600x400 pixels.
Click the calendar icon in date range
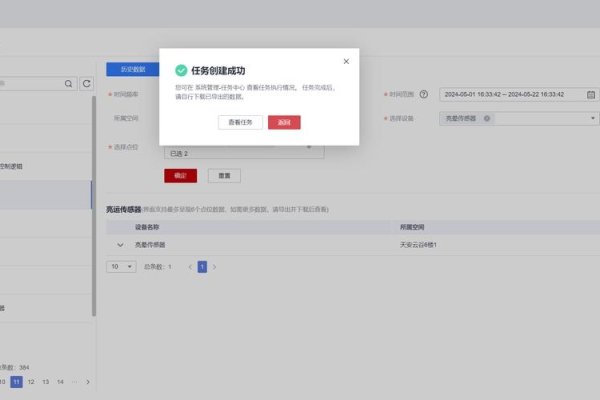pos(591,95)
